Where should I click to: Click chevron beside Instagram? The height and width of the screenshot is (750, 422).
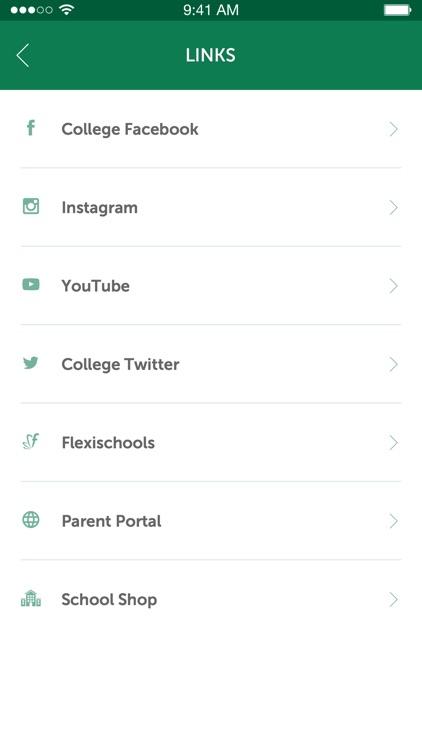[393, 208]
